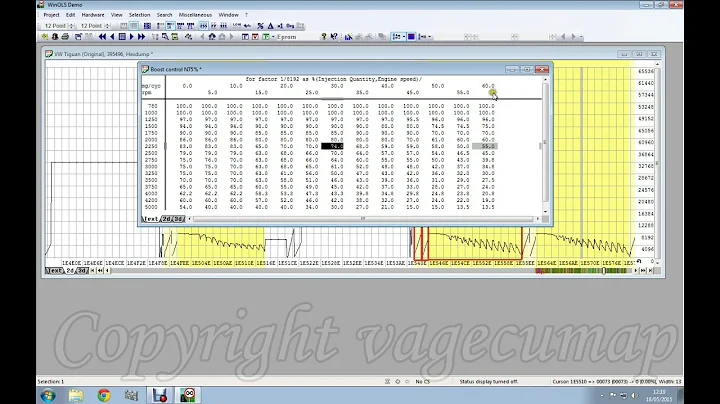Open the Miscellaneous menu
720x404 pixels.
[x=195, y=15]
